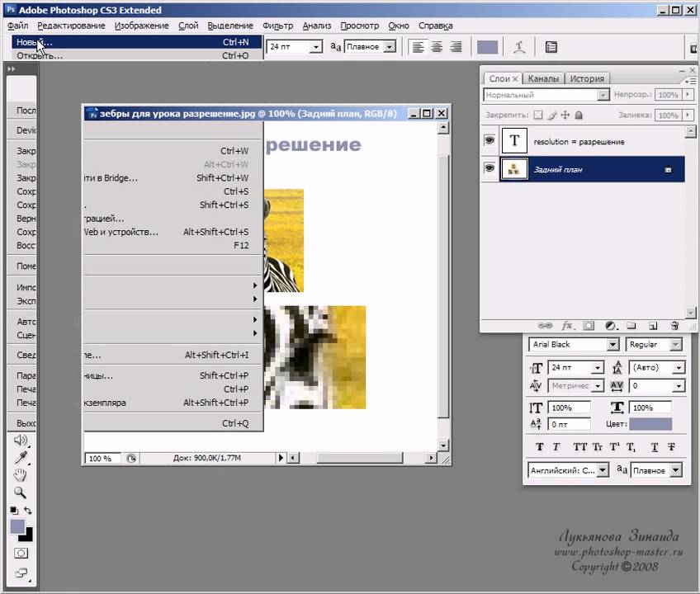This screenshot has height=594, width=700.
Task: Apply faux bold in Character panel
Action: tap(539, 446)
